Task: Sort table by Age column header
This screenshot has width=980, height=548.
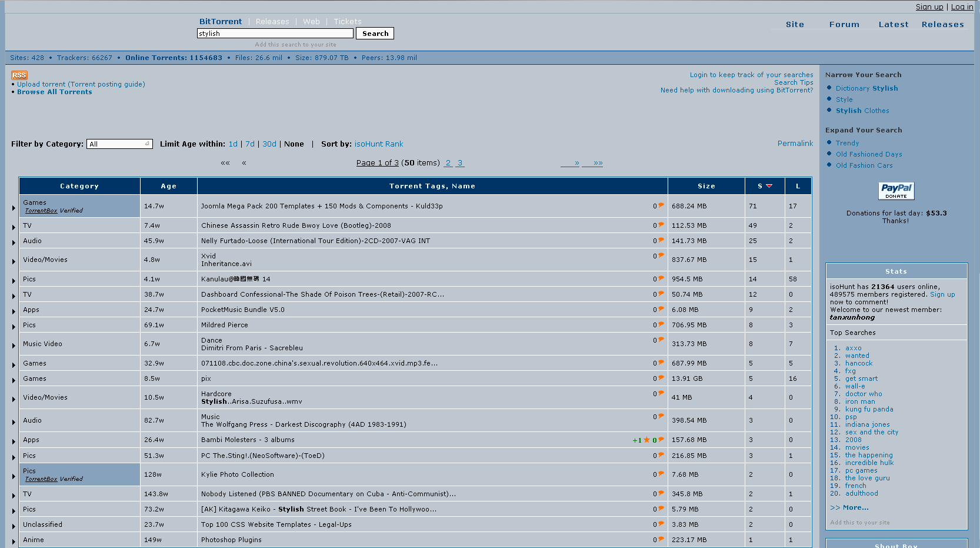Action: (x=169, y=186)
